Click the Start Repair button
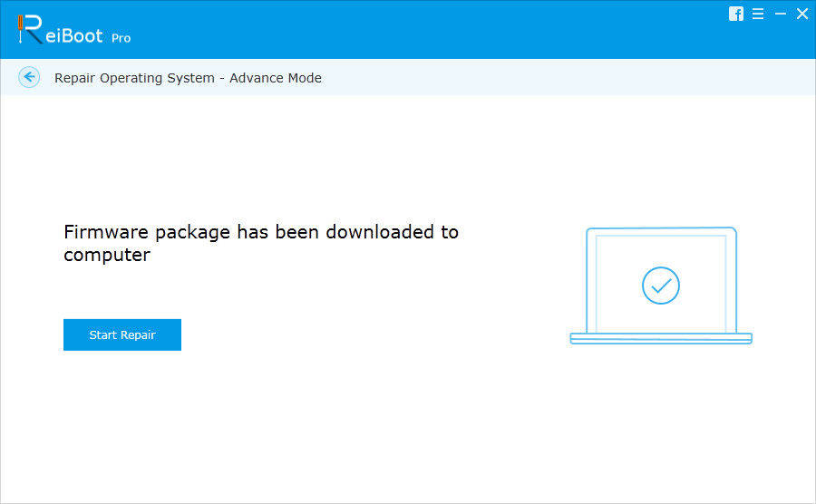 click(x=122, y=335)
